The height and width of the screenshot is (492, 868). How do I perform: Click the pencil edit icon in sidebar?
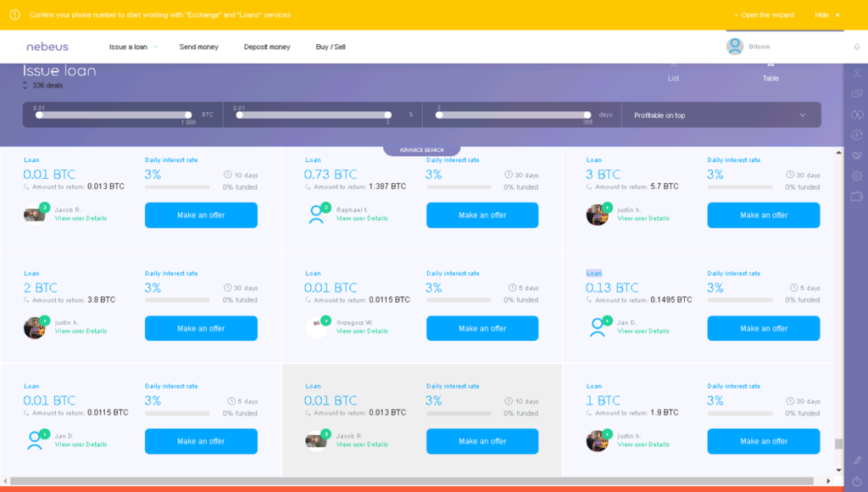point(856,460)
